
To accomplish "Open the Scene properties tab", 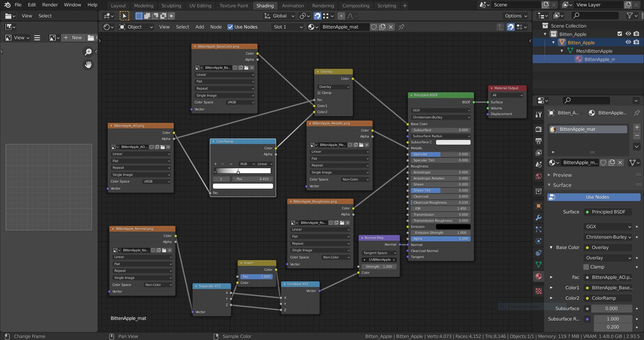I will point(538,164).
